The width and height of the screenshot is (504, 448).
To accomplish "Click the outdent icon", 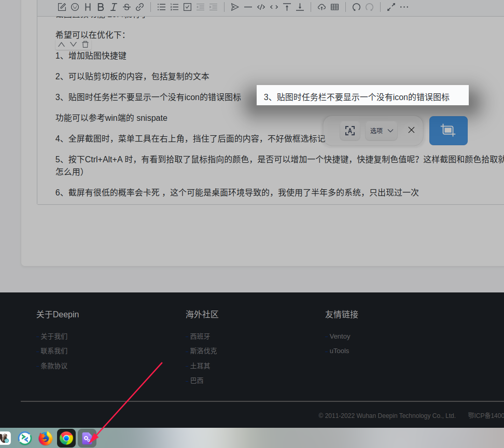I will (x=200, y=7).
